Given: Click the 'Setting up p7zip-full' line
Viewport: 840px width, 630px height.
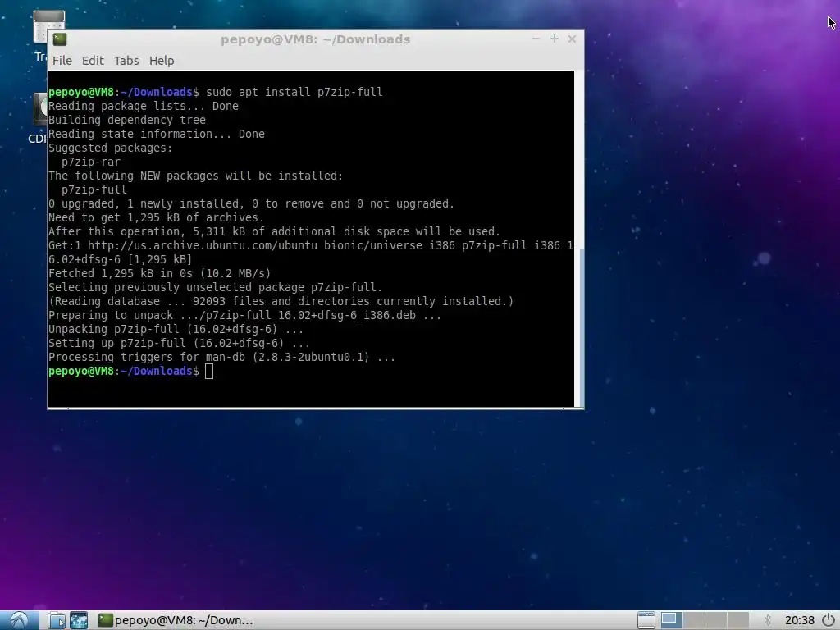Looking at the screenshot, I should (x=179, y=343).
